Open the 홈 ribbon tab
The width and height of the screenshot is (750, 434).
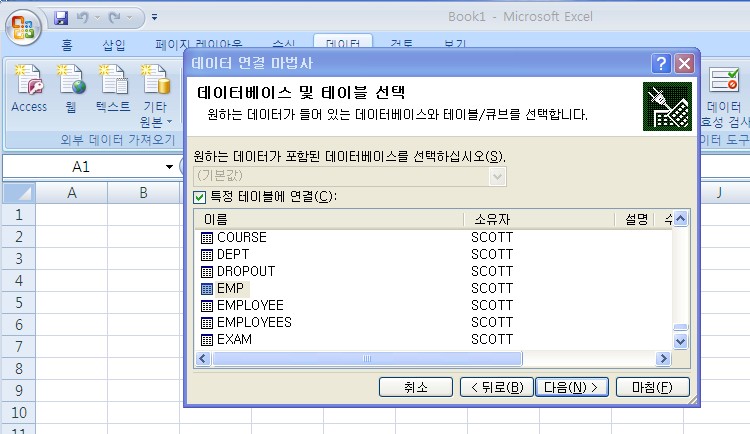[x=67, y=45]
